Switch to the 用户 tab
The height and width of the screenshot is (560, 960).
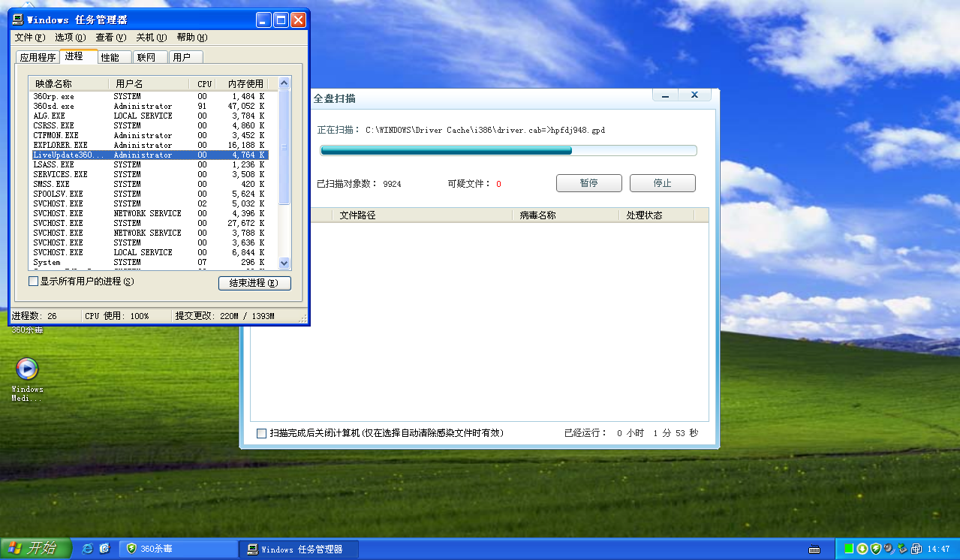pos(185,57)
